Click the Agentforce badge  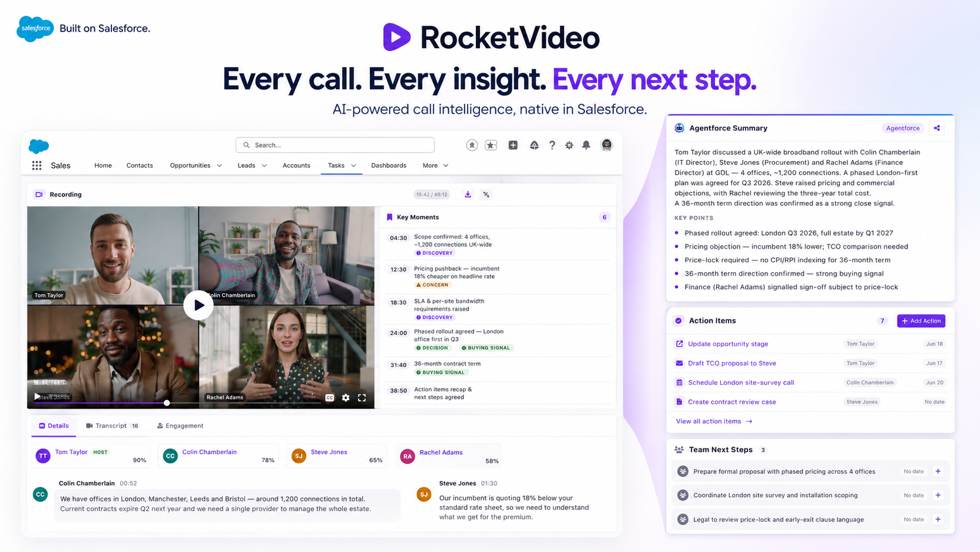tap(903, 128)
